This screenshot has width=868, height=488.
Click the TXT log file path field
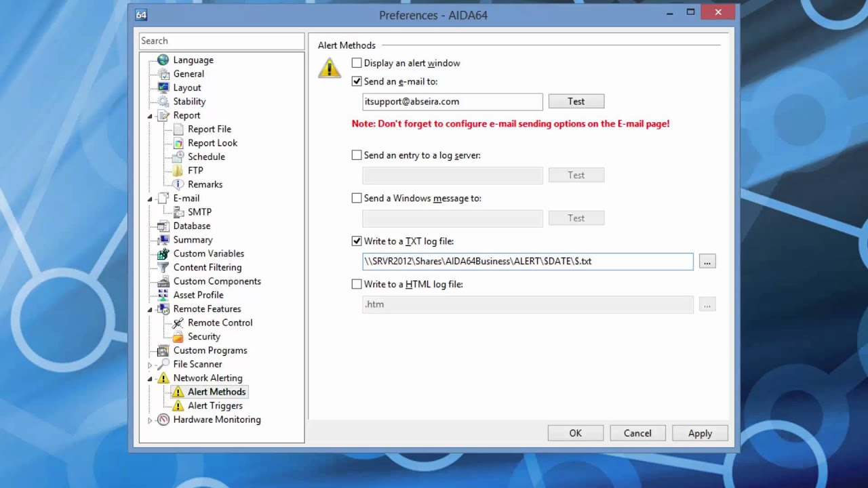click(x=528, y=262)
